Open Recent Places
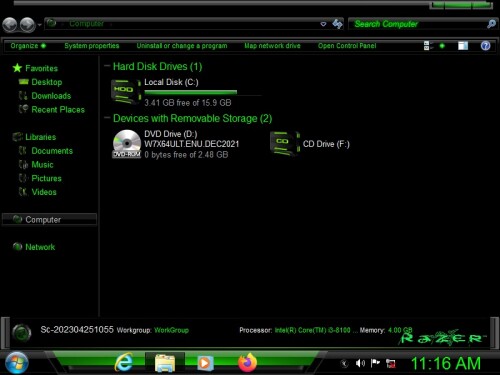Viewport: 500px width, 375px height. tap(58, 110)
